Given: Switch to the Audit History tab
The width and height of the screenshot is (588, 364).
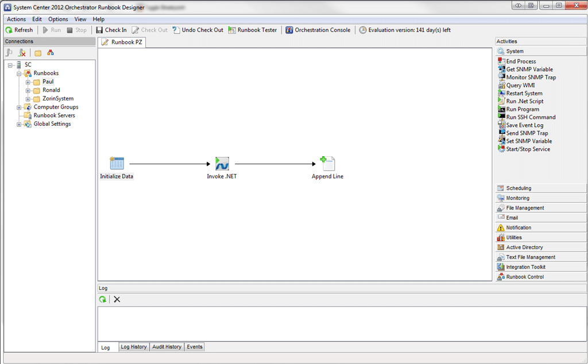Looking at the screenshot, I should pos(167,347).
